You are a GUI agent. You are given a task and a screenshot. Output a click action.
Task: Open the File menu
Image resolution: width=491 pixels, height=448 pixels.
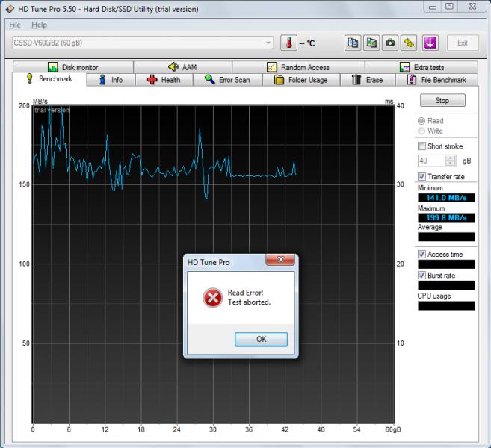[15, 25]
